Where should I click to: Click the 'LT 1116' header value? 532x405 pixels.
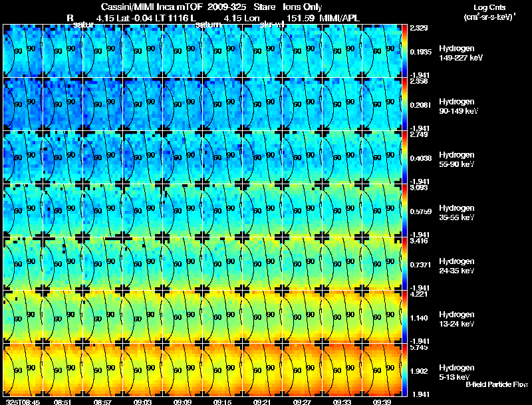click(171, 18)
